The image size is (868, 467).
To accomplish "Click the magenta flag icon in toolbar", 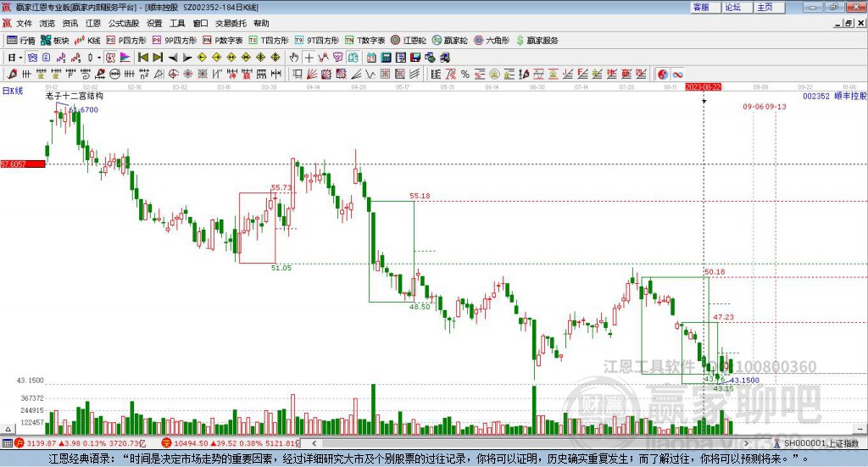I will (125, 58).
